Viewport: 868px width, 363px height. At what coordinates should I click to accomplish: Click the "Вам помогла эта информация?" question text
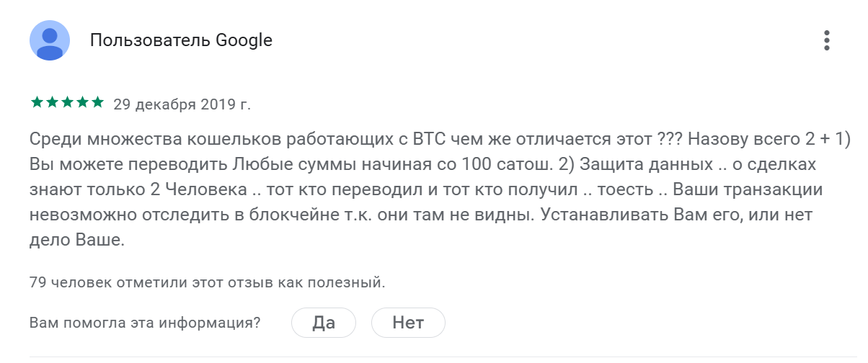[x=145, y=323]
